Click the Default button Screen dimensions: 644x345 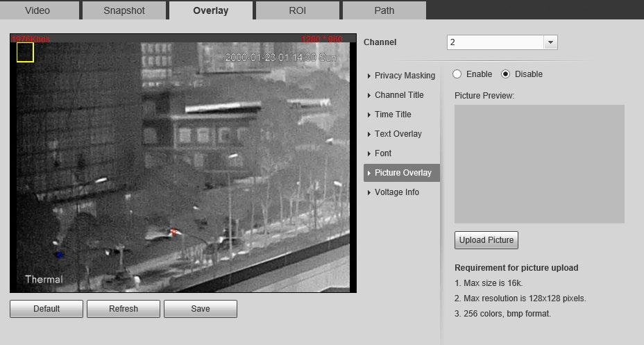click(46, 309)
